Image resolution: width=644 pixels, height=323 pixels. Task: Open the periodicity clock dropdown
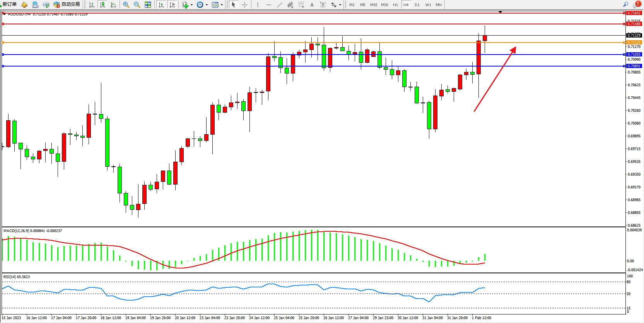202,5
